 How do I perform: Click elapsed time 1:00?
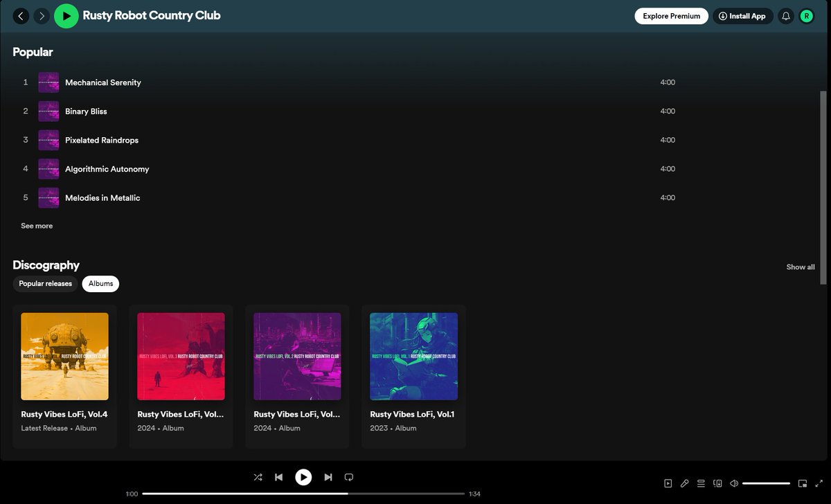132,494
